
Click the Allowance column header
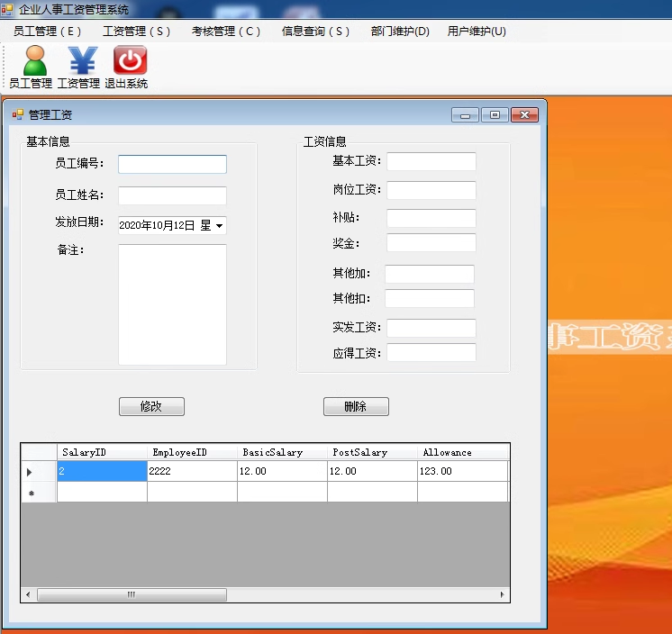pyautogui.click(x=462, y=452)
